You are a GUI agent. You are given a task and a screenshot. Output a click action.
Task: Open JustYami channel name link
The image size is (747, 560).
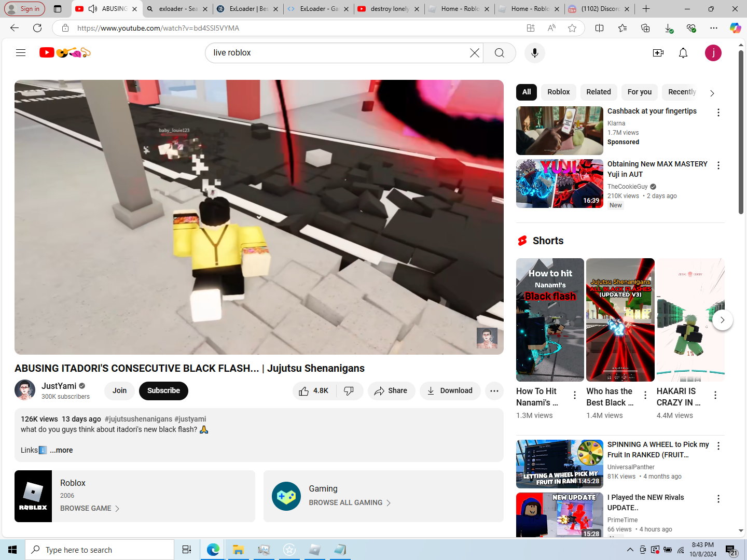pos(59,386)
